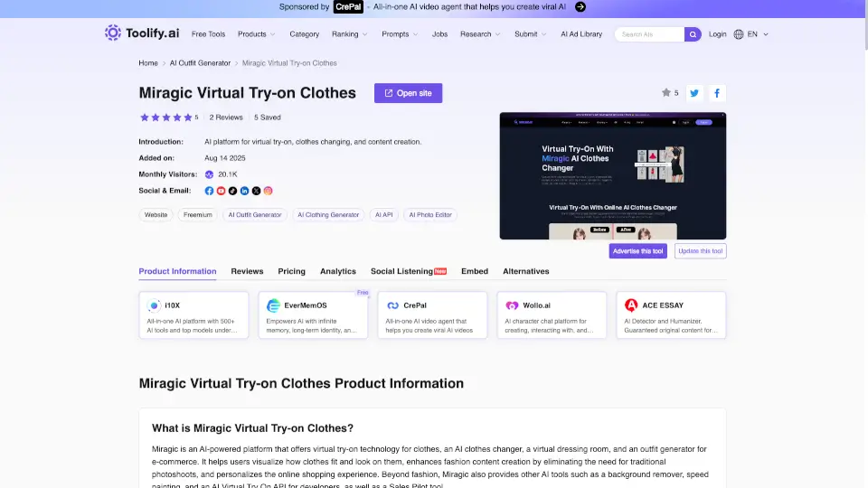Click the AI API tag
Image resolution: width=868 pixels, height=488 pixels.
coord(383,215)
